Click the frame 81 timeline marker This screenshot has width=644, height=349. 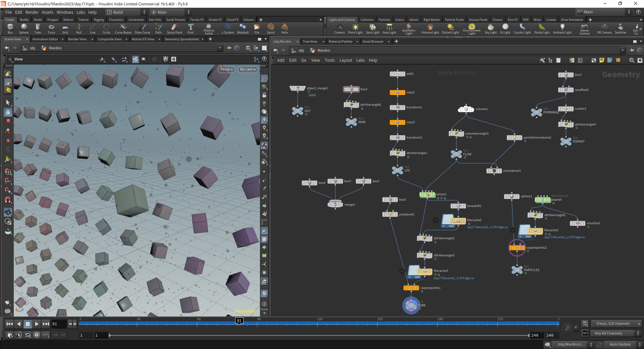pos(239,321)
